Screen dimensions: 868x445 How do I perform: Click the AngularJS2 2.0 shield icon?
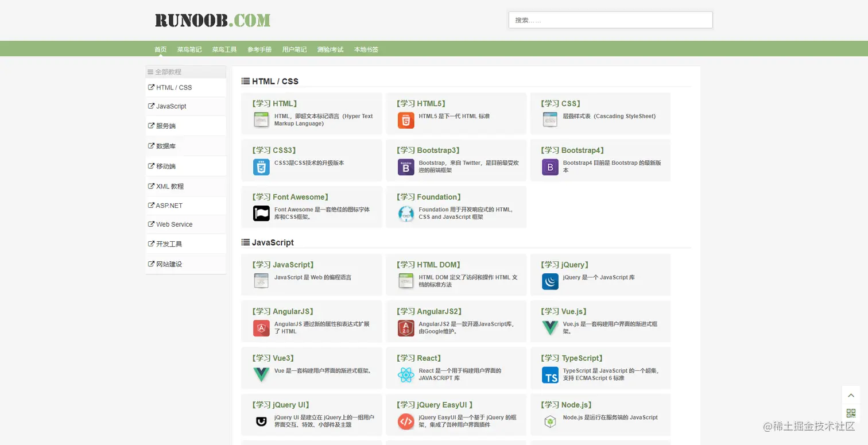pyautogui.click(x=406, y=328)
